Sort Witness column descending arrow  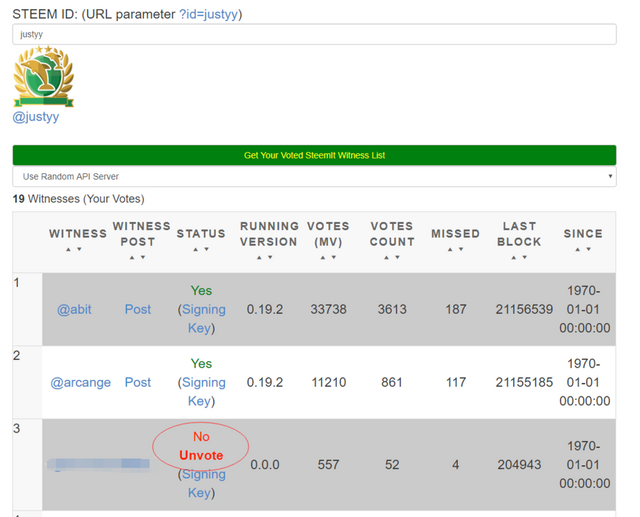[x=80, y=249]
